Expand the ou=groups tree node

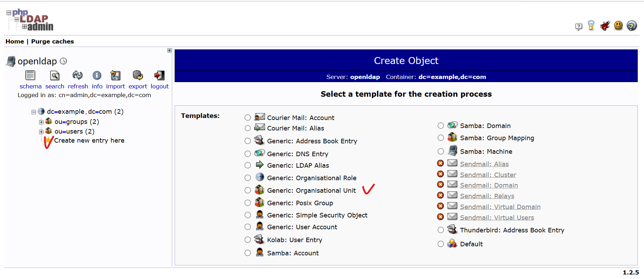[x=41, y=122]
